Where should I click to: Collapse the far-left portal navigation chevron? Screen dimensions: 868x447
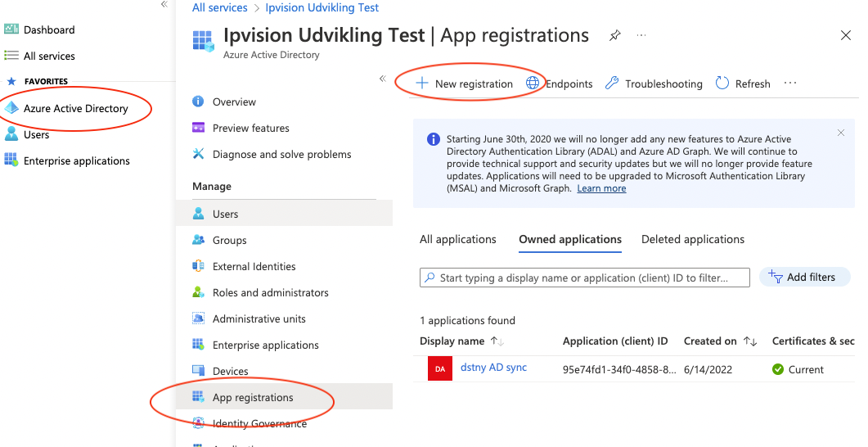pos(164,4)
